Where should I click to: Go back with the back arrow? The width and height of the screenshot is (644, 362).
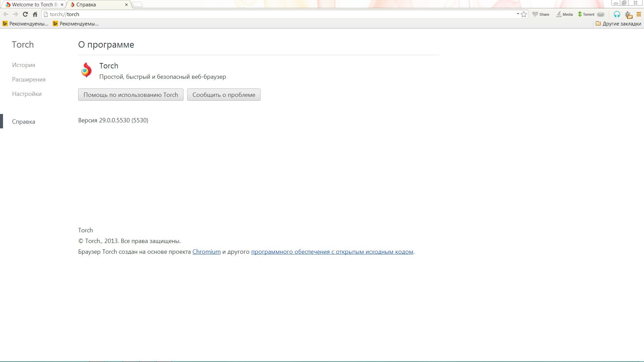click(6, 14)
